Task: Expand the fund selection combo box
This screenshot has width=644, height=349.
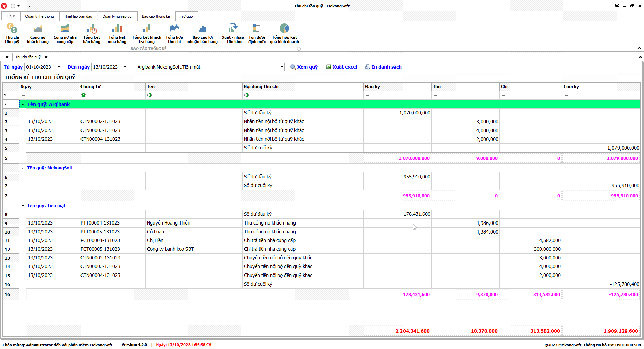Action: (x=282, y=67)
